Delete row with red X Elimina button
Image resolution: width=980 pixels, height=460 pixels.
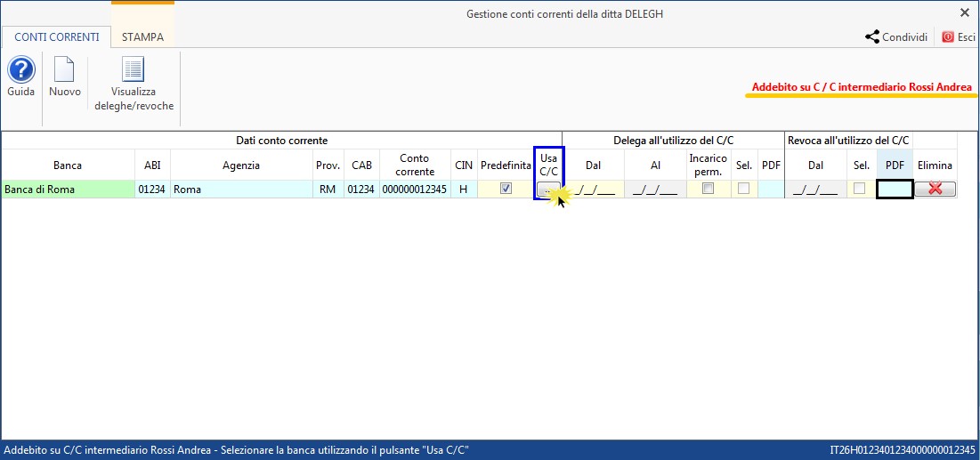point(935,189)
